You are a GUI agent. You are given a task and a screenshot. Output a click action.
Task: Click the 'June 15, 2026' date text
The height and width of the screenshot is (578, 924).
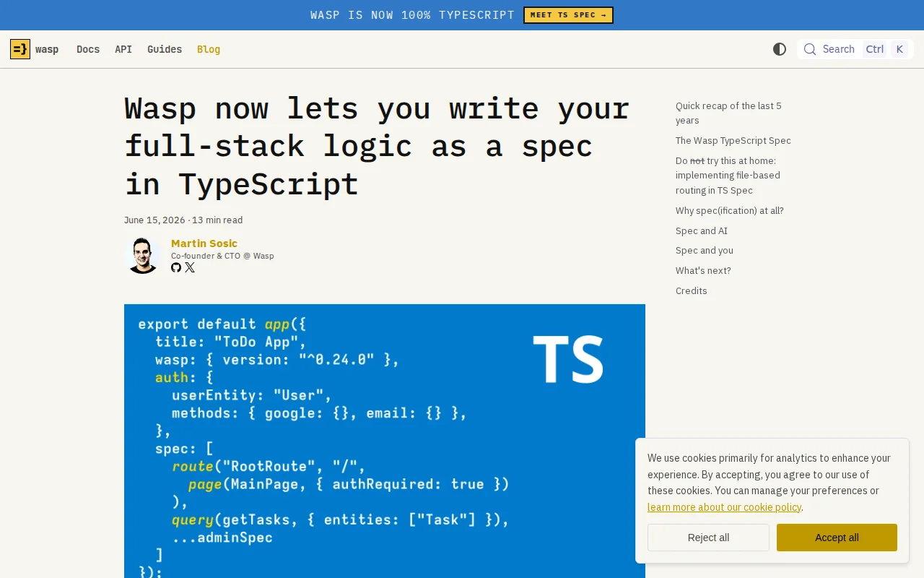[154, 220]
